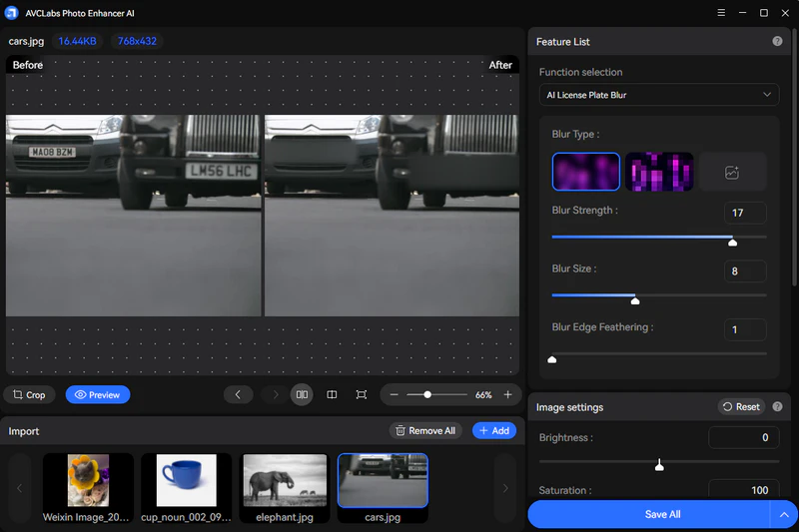Maximize the application window
Viewport: 799px width, 532px height.
764,13
